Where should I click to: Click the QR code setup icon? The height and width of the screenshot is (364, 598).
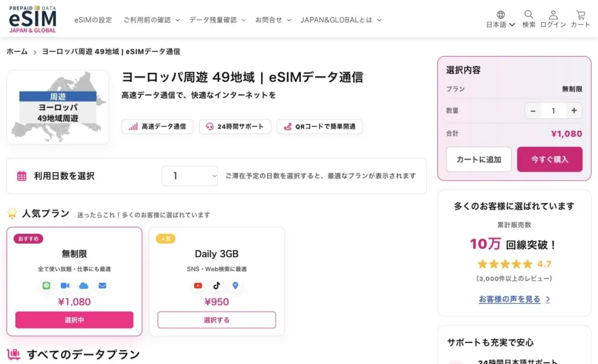(287, 127)
